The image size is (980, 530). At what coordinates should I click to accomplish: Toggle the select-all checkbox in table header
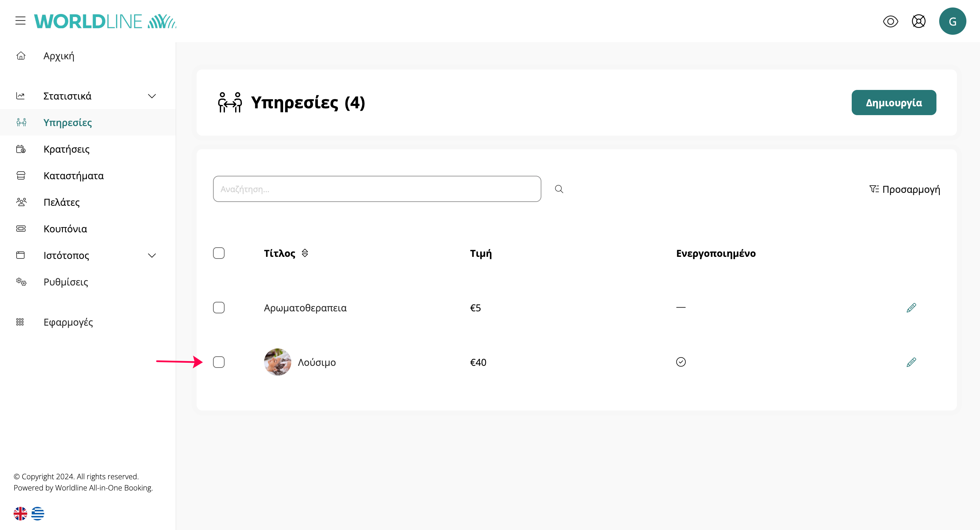(219, 253)
